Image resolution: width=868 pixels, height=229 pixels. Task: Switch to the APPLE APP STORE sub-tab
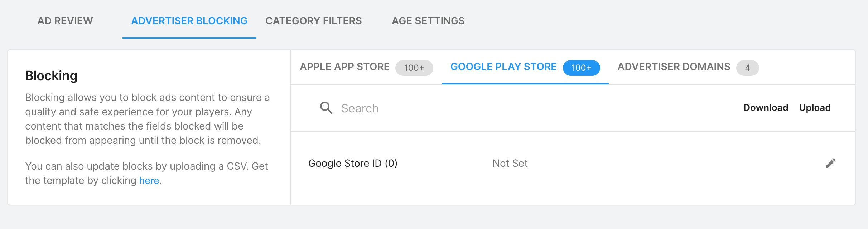coord(344,67)
